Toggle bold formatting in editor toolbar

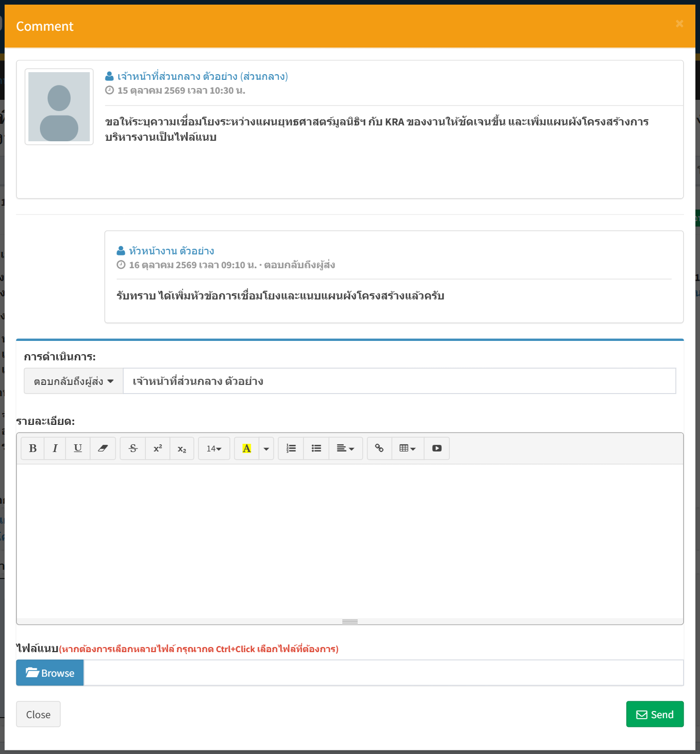coord(33,448)
